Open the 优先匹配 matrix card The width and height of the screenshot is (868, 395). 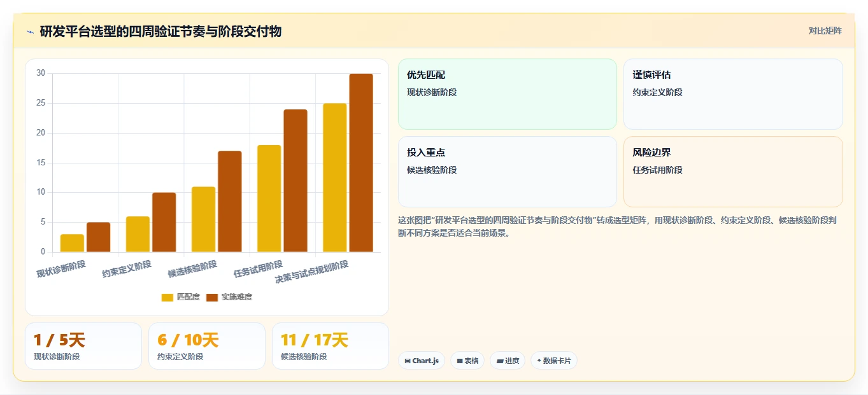tap(508, 94)
